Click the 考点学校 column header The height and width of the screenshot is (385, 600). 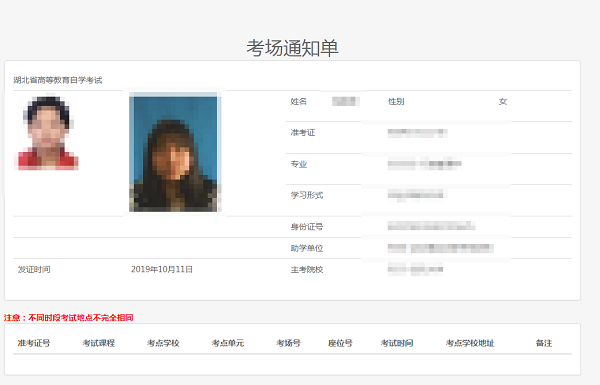[163, 343]
